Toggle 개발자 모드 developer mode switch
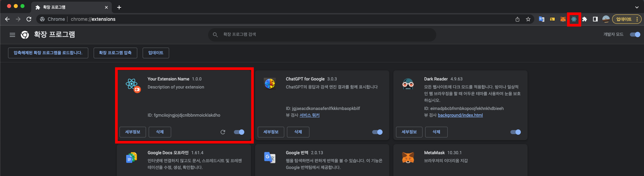 point(635,35)
